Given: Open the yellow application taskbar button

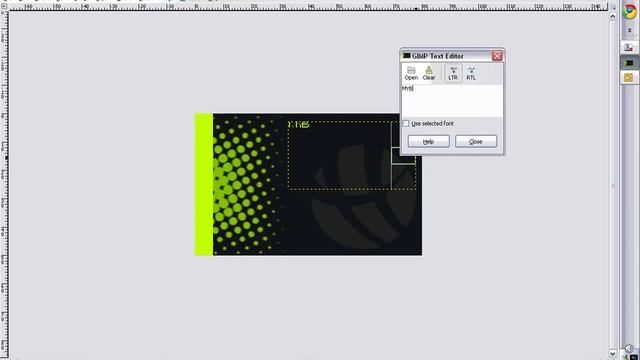Looking at the screenshot, I should point(629,78).
